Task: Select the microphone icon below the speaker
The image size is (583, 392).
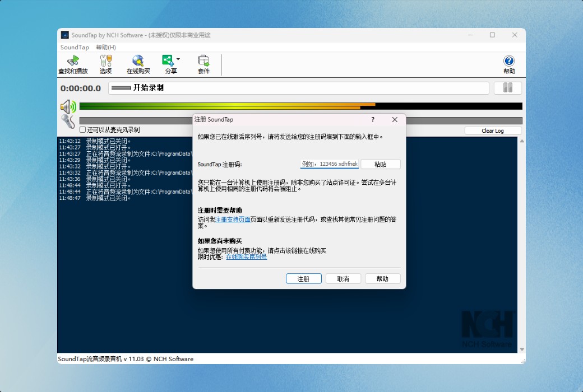Action: pos(68,121)
